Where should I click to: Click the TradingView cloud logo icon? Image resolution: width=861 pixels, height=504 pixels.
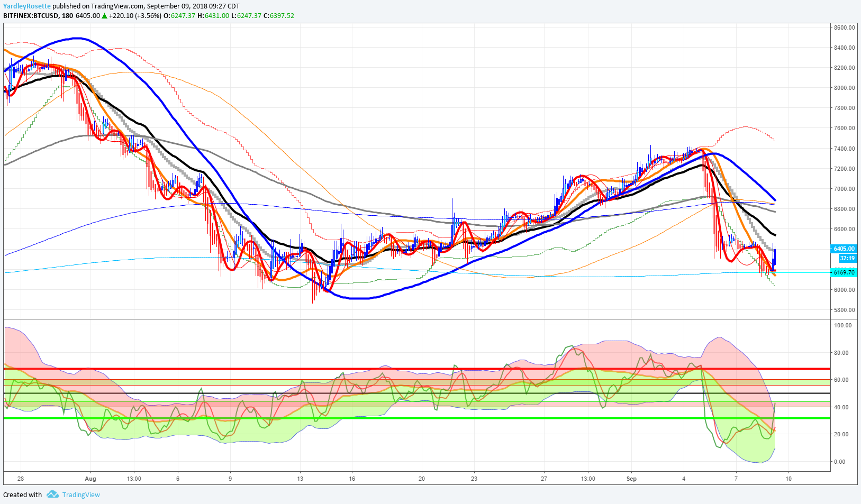pyautogui.click(x=52, y=494)
